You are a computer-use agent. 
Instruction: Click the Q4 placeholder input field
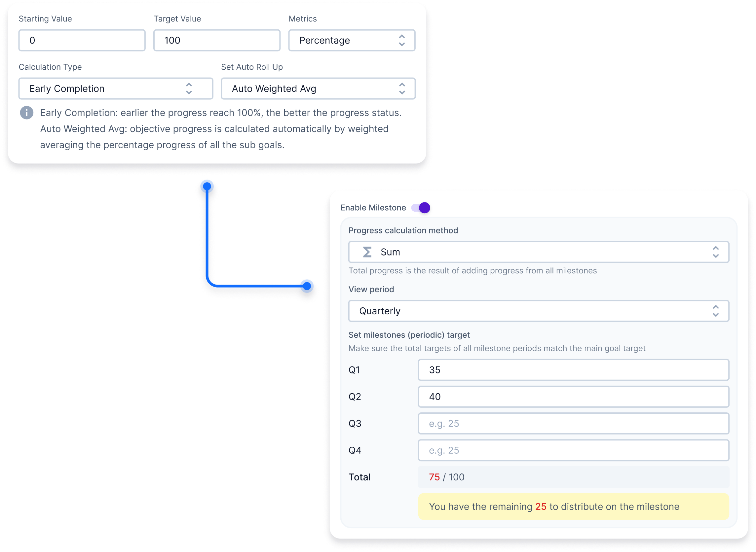pyautogui.click(x=573, y=450)
